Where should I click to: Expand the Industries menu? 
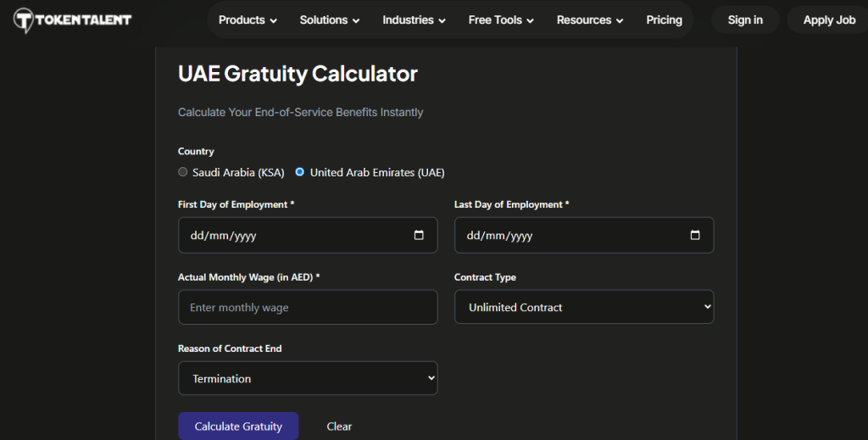point(414,19)
